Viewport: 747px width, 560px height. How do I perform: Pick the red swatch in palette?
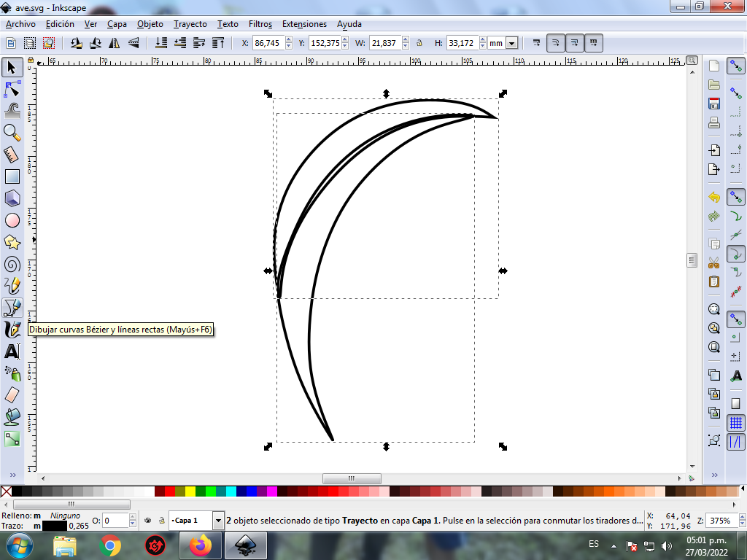[x=169, y=491]
